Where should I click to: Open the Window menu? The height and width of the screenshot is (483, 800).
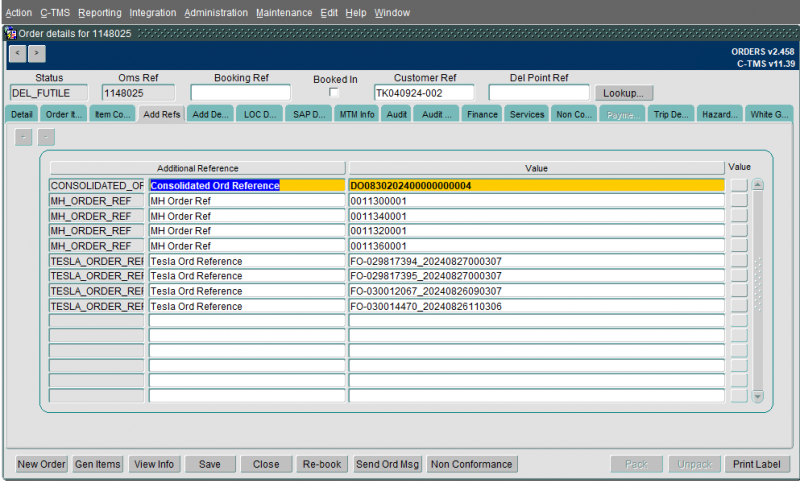coord(392,13)
